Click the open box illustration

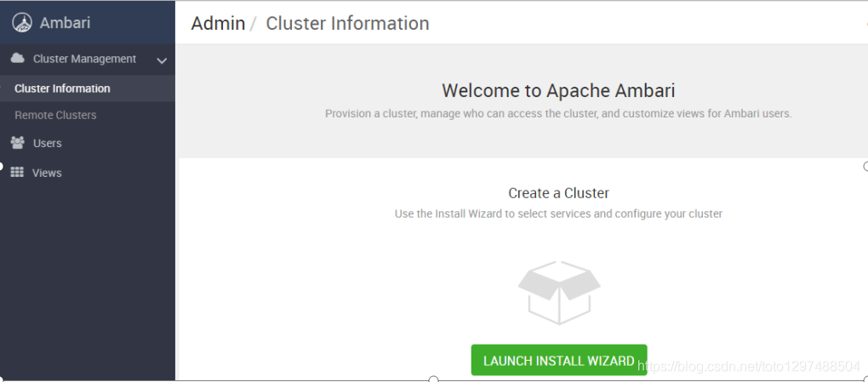click(x=559, y=293)
